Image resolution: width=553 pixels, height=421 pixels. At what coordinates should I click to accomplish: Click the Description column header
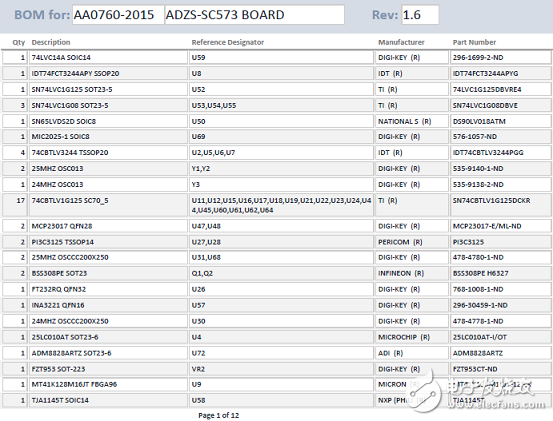point(51,42)
